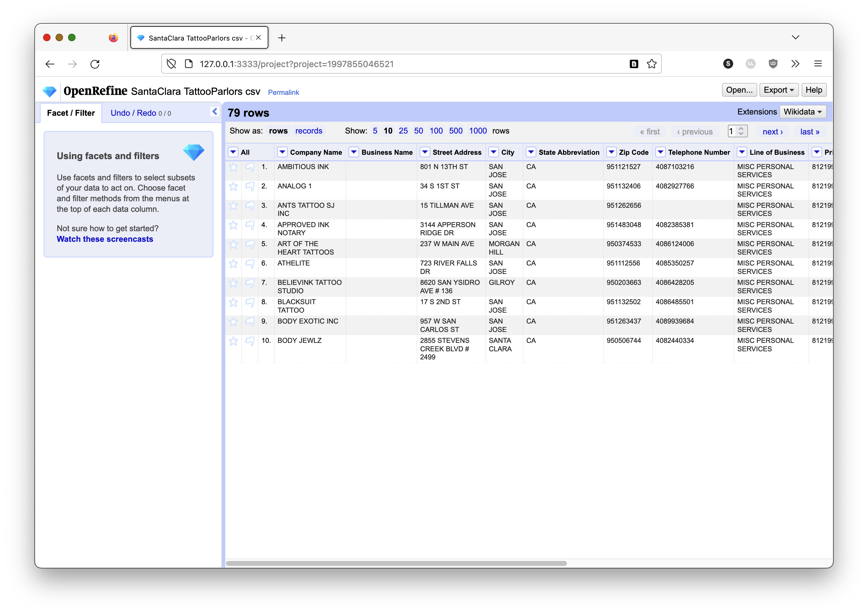Show data as records
The width and height of the screenshot is (868, 614).
pyautogui.click(x=309, y=131)
